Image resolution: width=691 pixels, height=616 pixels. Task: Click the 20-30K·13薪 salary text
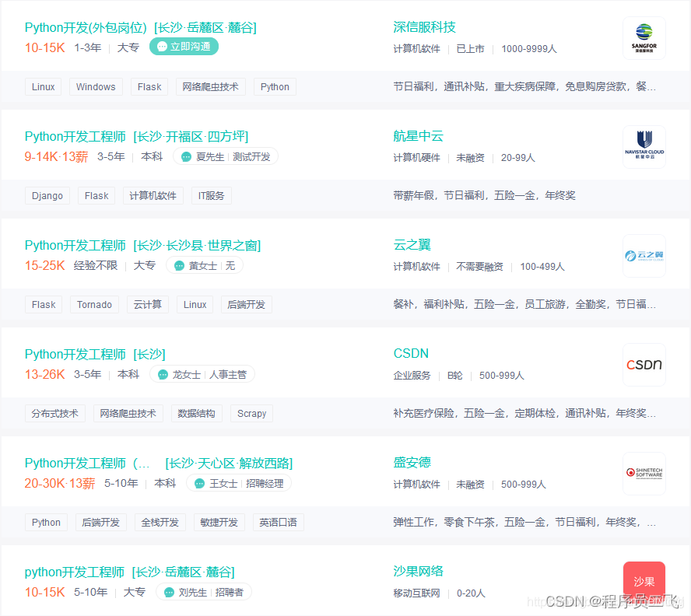point(59,483)
